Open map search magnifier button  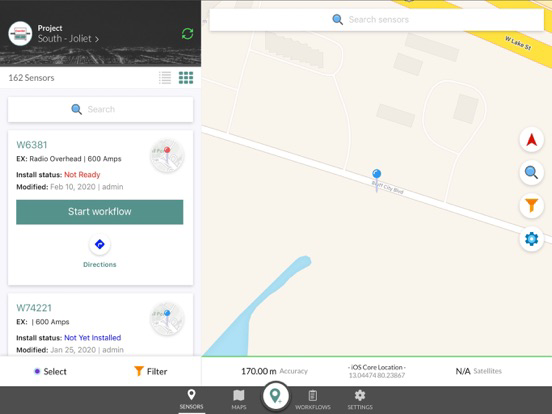[532, 172]
